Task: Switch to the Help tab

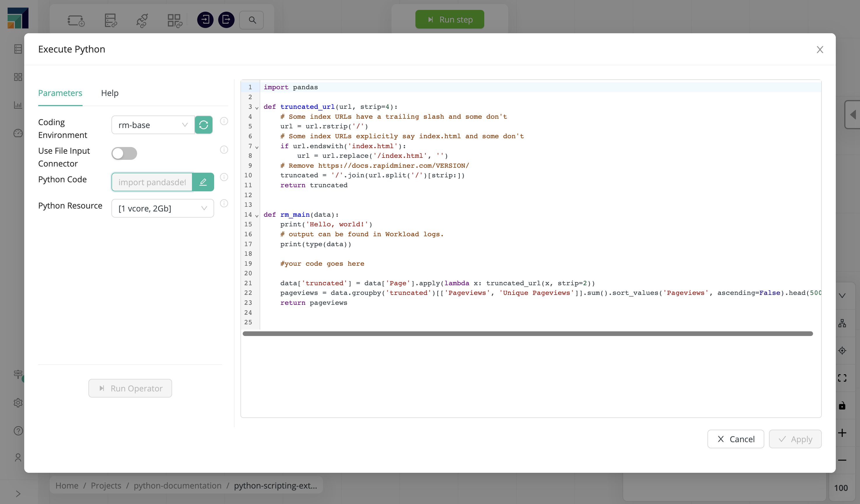Action: (110, 93)
